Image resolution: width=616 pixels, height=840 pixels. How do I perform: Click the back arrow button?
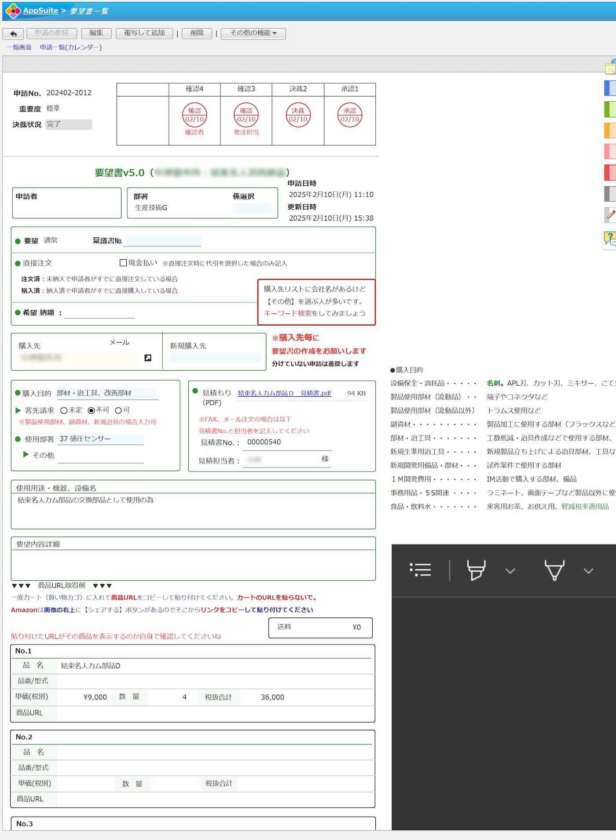(13, 33)
